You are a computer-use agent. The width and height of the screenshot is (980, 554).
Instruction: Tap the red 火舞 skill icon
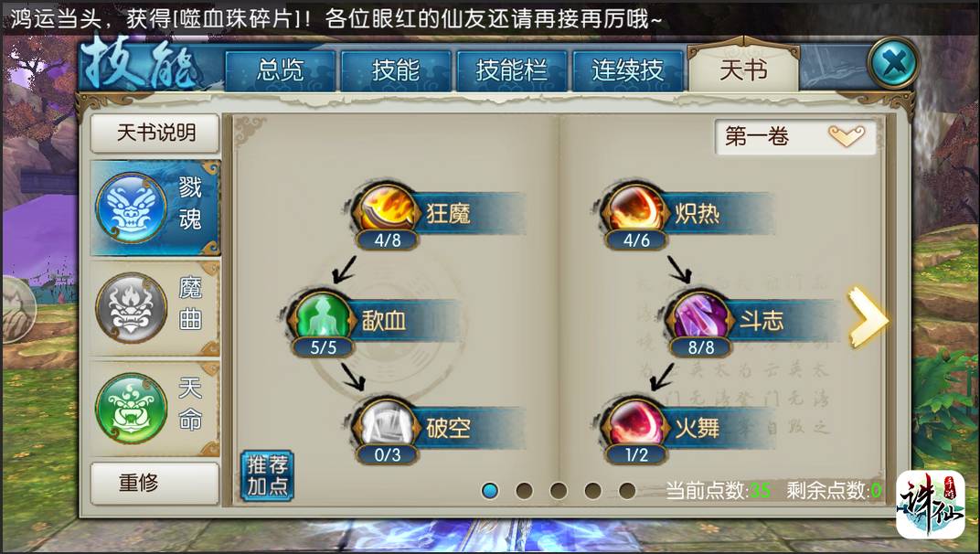(x=635, y=424)
